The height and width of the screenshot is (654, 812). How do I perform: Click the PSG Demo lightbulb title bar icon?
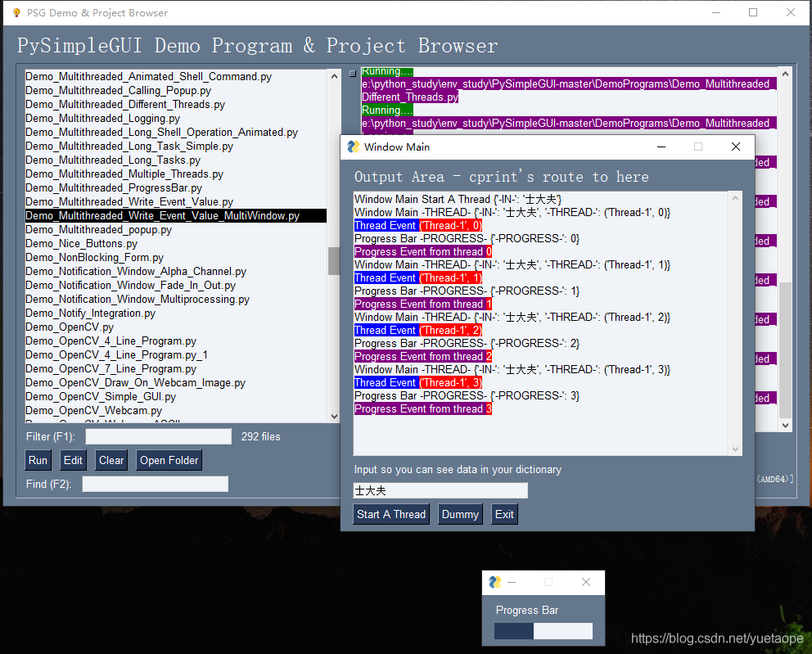tap(16, 12)
